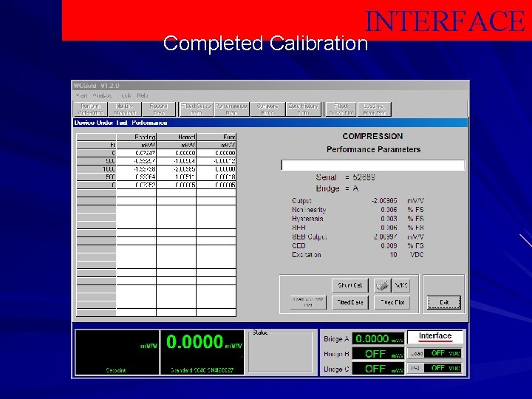Viewport: 532px width, 399px height.
Task: Click the Serial = 52689 text
Action: tap(345, 177)
